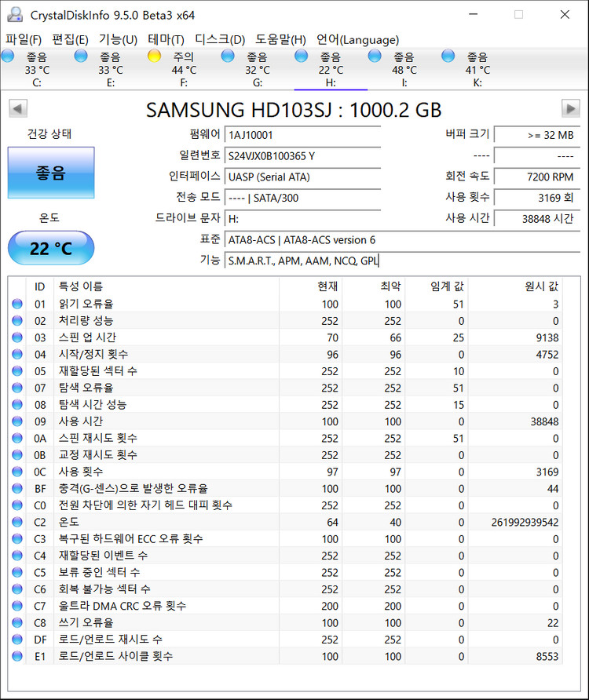Go to next disk with right arrow
This screenshot has height=700, width=589.
tap(571, 108)
